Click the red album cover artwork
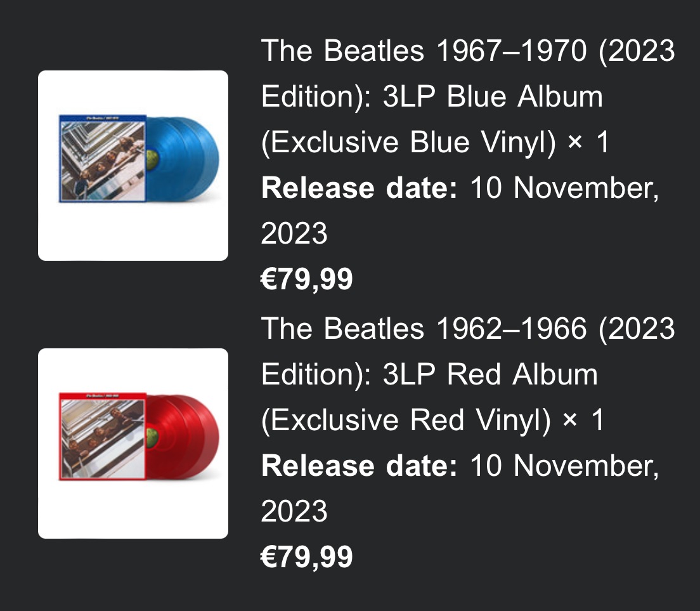 (x=103, y=437)
